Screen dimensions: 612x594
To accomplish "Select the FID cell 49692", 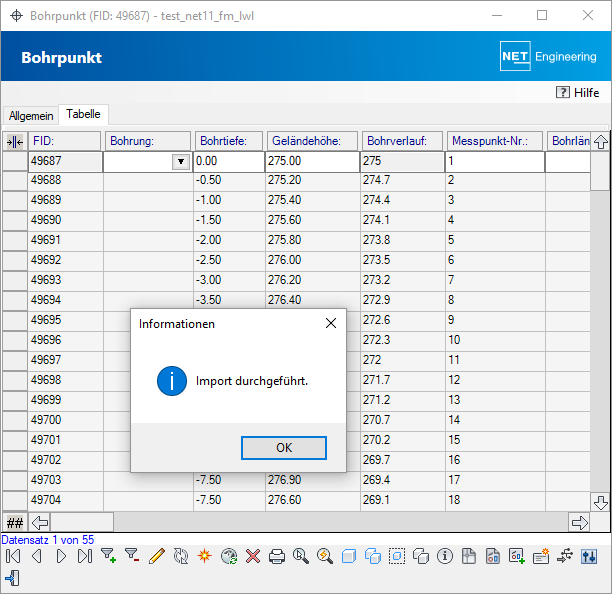I will 65,260.
